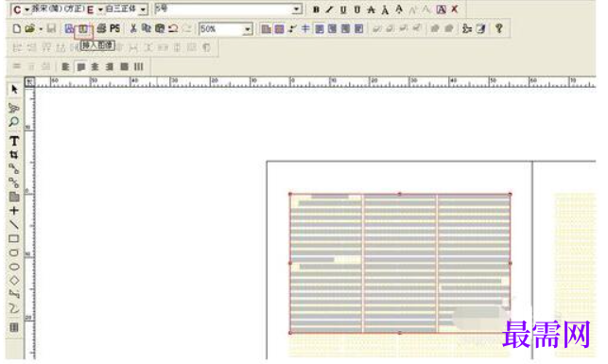Click the scissors cut icon
The width and height of the screenshot is (608, 364).
(x=133, y=28)
